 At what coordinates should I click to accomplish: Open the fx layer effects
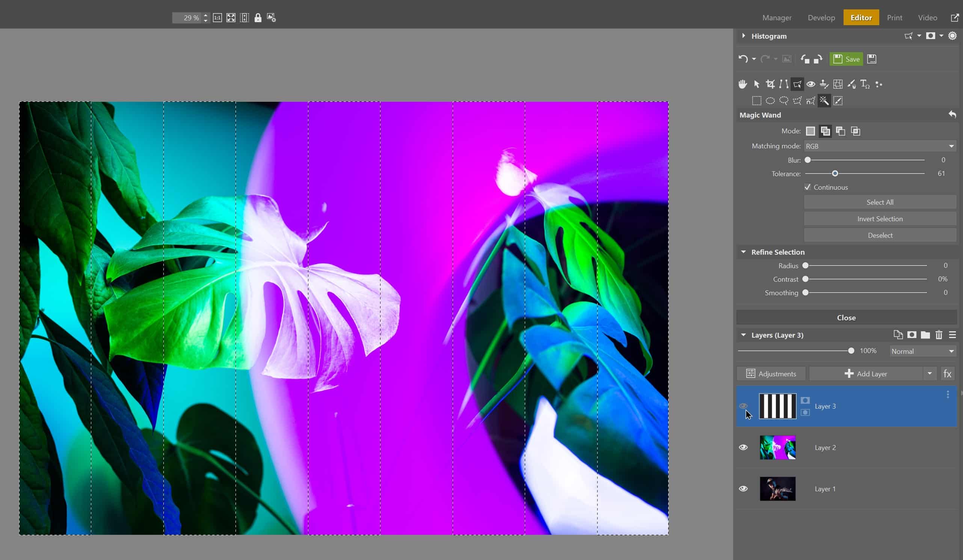coord(947,373)
